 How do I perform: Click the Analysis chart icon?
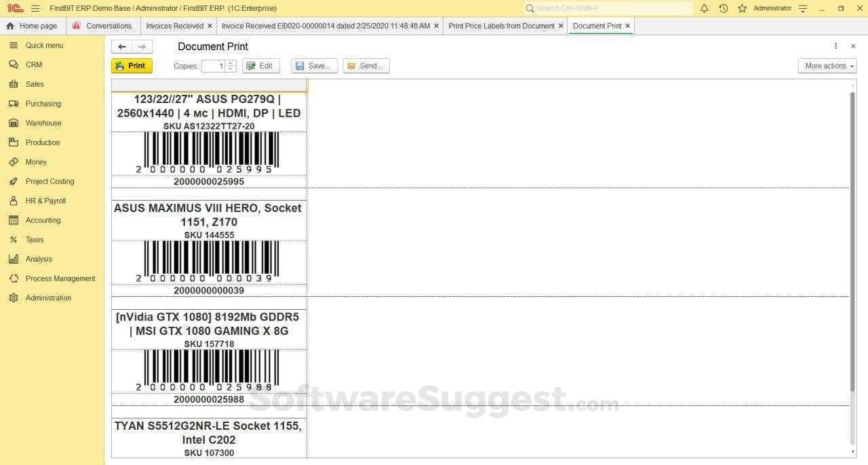[14, 259]
